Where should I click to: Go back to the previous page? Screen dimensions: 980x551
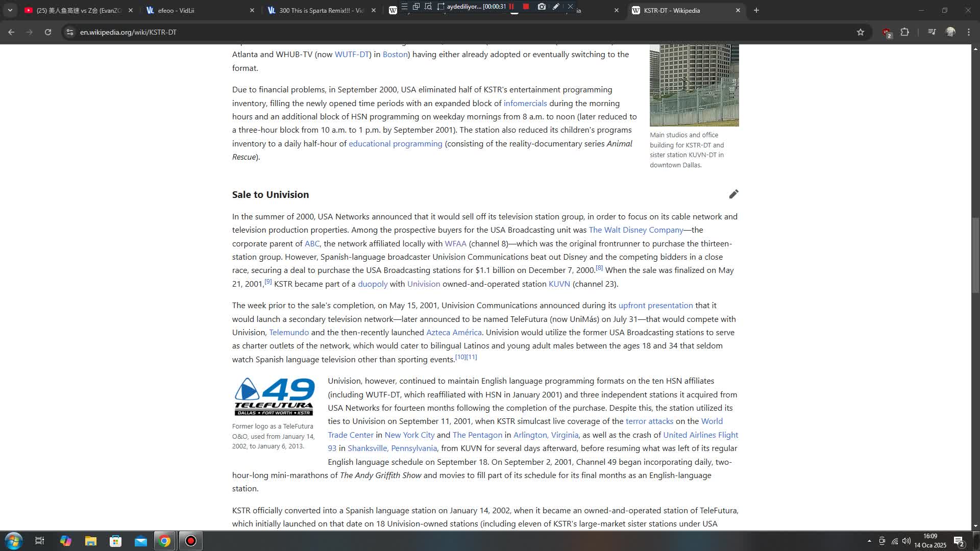click(11, 32)
